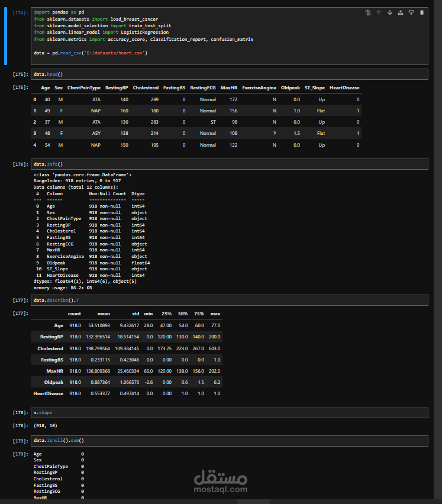Click into the data.head() code cell

pyautogui.click(x=229, y=75)
